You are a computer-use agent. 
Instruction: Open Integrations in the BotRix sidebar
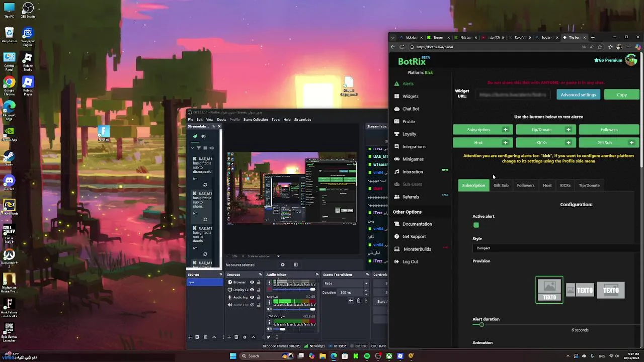[414, 146]
